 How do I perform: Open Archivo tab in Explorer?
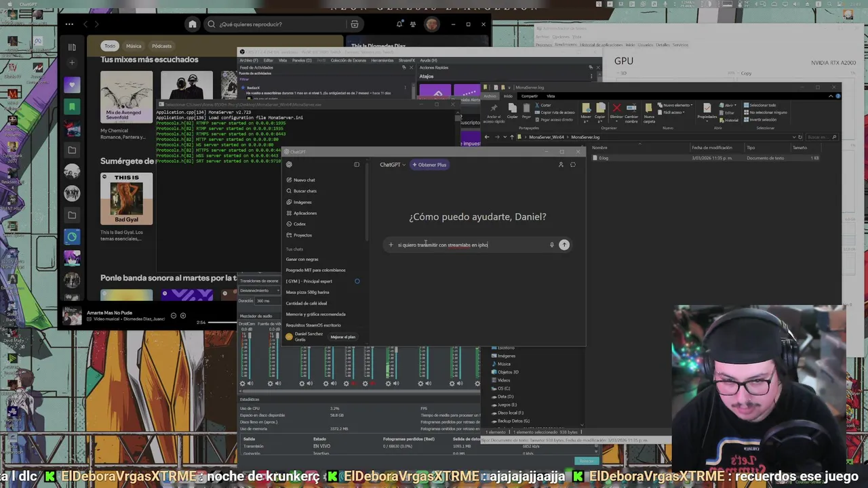[490, 96]
